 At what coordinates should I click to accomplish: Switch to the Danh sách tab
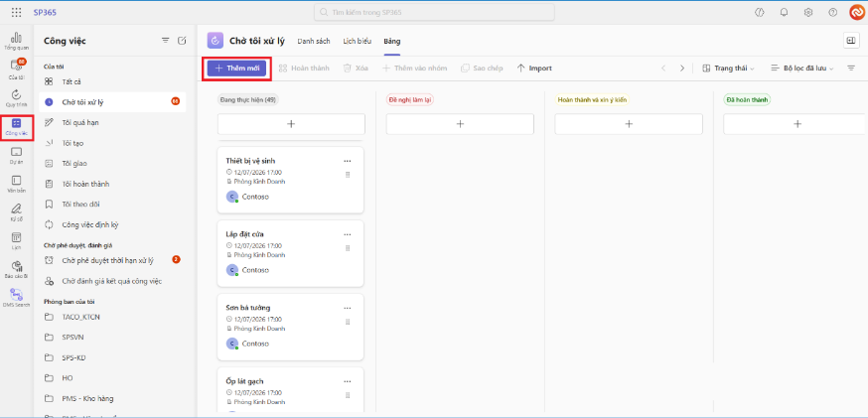[314, 41]
